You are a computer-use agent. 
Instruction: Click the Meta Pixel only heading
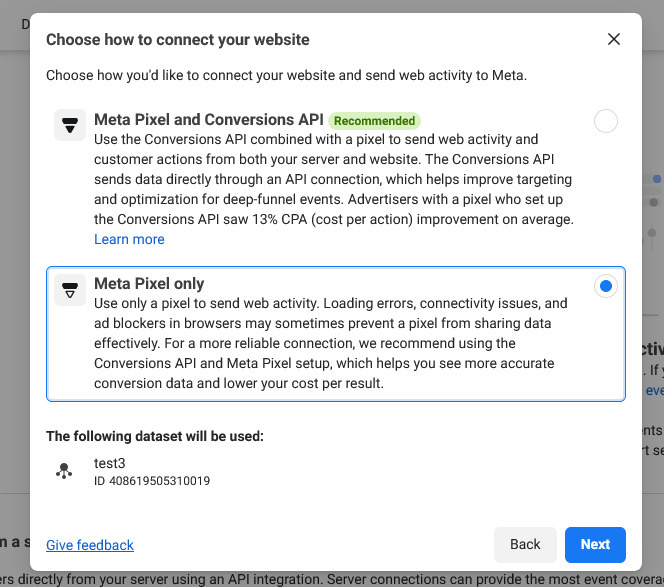pos(149,284)
